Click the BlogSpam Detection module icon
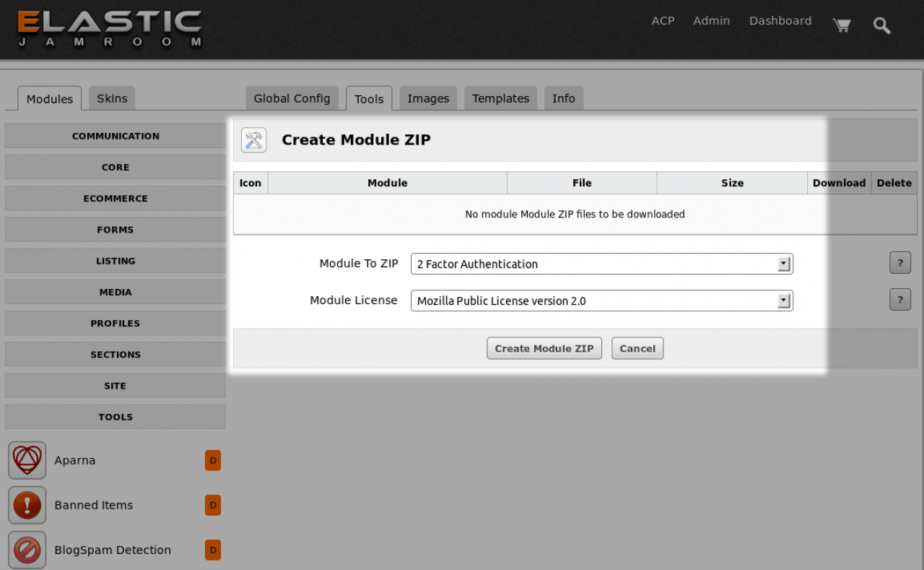Image resolution: width=924 pixels, height=570 pixels. click(27, 550)
